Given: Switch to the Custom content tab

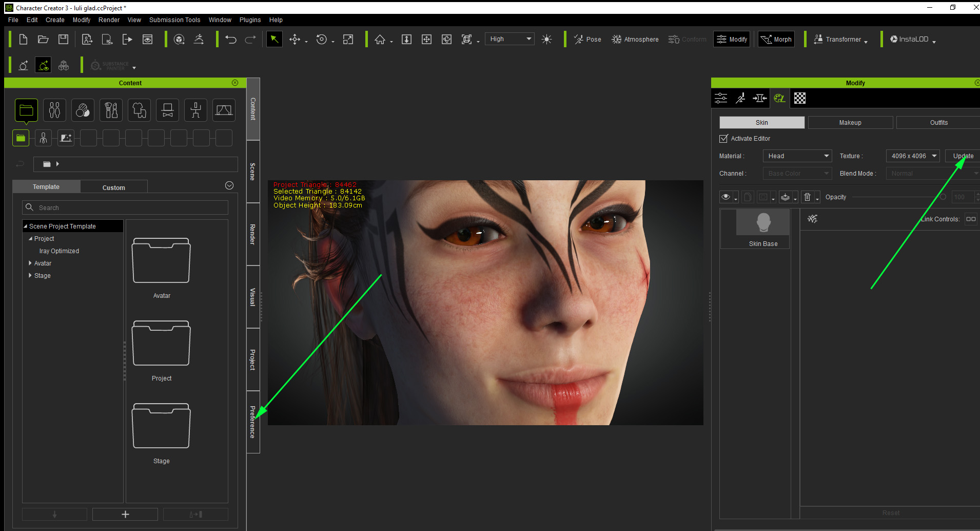Looking at the screenshot, I should [x=114, y=187].
